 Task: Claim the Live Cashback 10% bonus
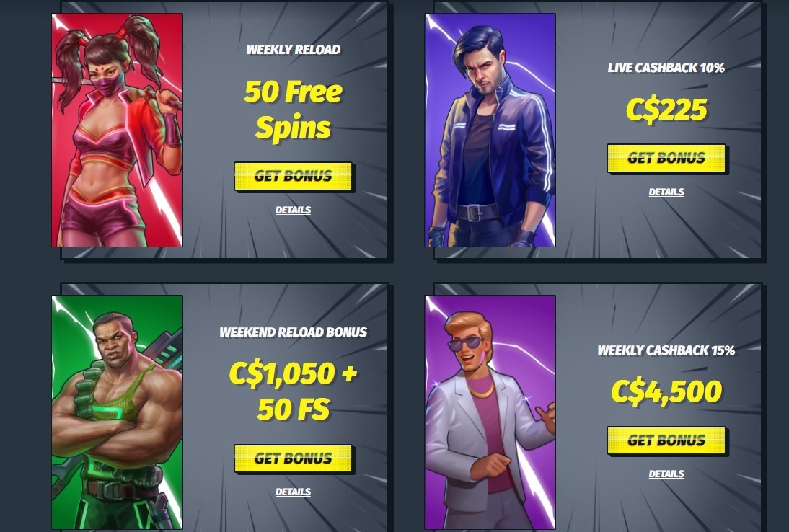[666, 159]
